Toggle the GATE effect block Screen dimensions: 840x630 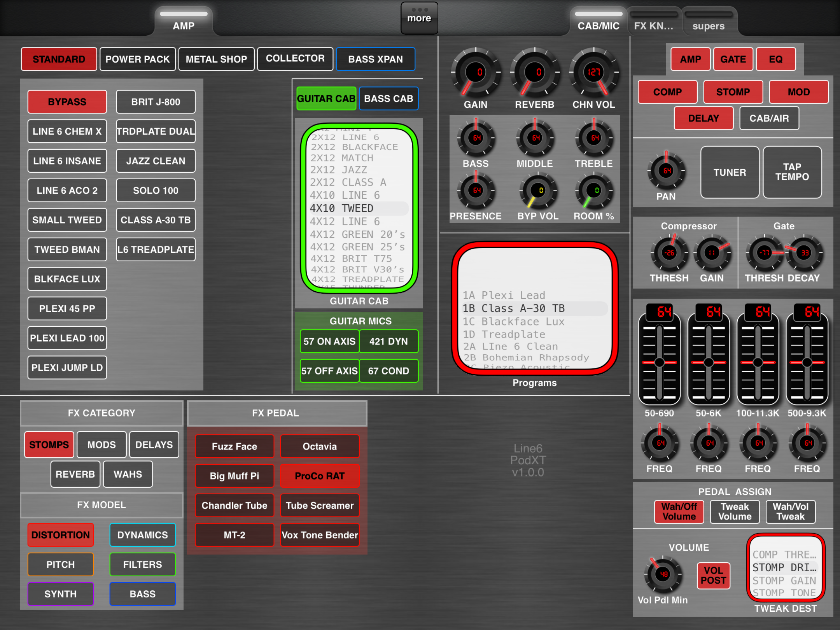pyautogui.click(x=733, y=59)
